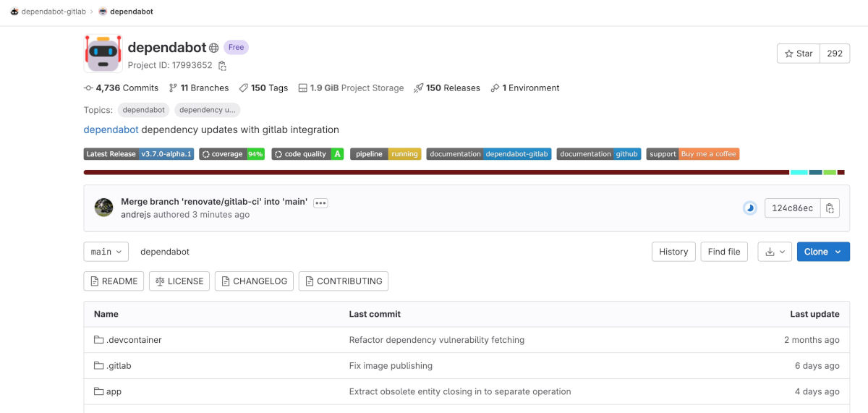The width and height of the screenshot is (868, 413).
Task: Open the main branch selector dropdown
Action: [106, 252]
